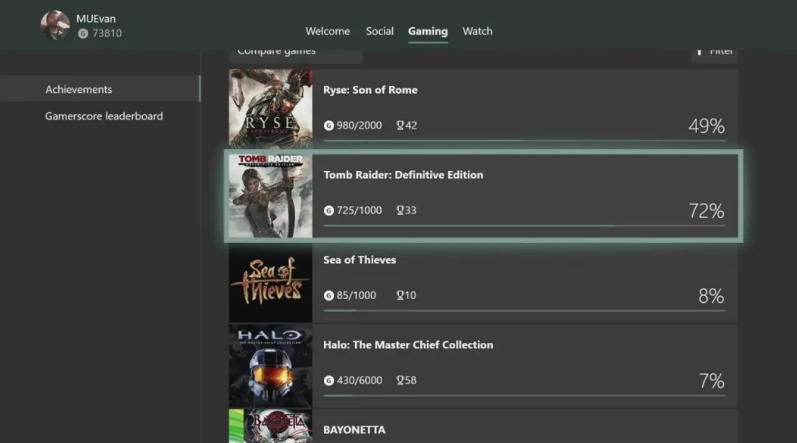Click the gamerscore icon next to 725/1000
Image resolution: width=797 pixels, height=443 pixels.
click(x=329, y=210)
